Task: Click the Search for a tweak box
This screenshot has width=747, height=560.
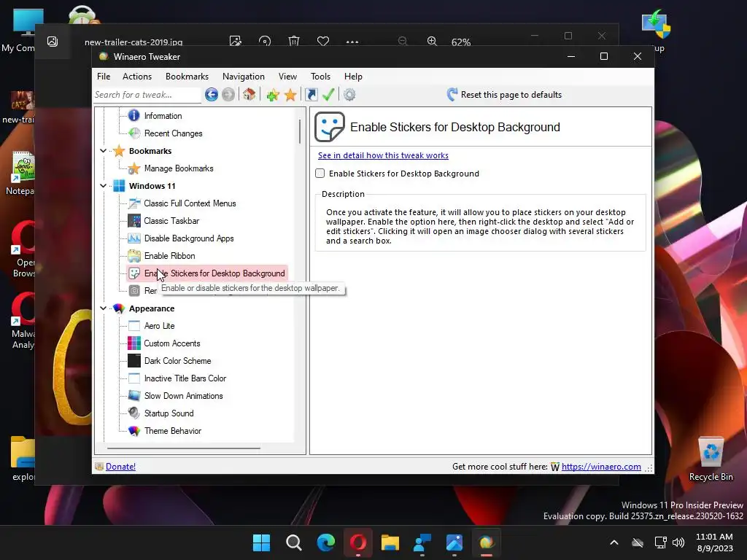Action: 147,95
